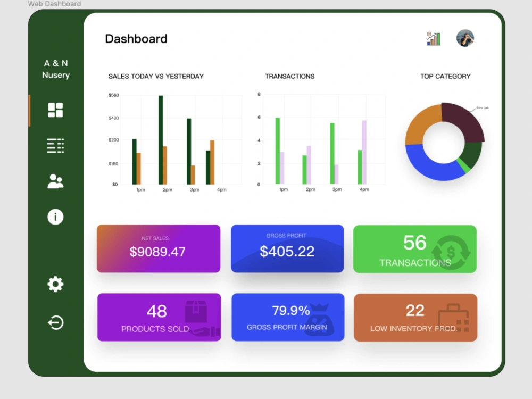The width and height of the screenshot is (532, 399).
Task: Click the Sales Today vs Yesterday heading
Action: pyautogui.click(x=156, y=76)
